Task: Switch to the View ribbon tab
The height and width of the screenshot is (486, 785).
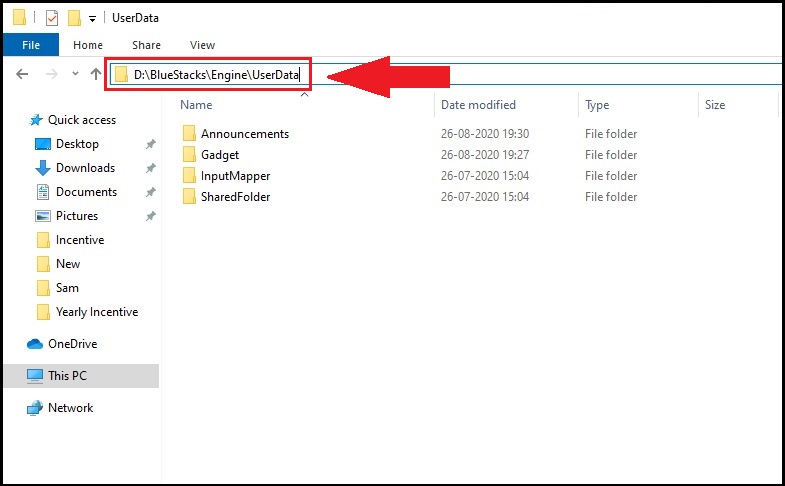Action: coord(202,45)
